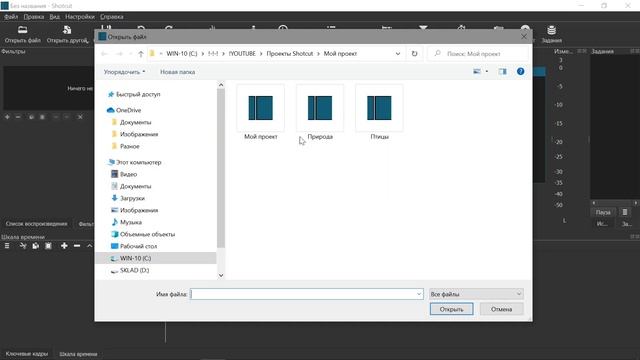Select Рабочий стол in navigation pane
The image size is (640, 360).
click(134, 247)
